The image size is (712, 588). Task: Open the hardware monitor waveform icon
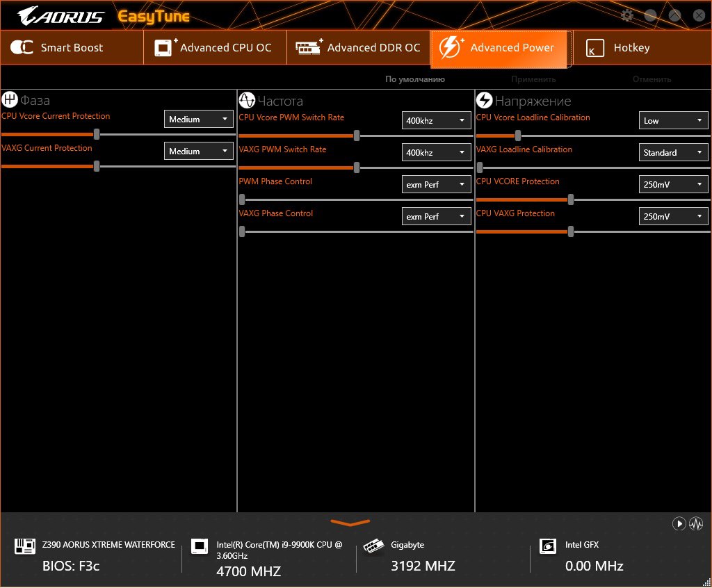pyautogui.click(x=696, y=523)
